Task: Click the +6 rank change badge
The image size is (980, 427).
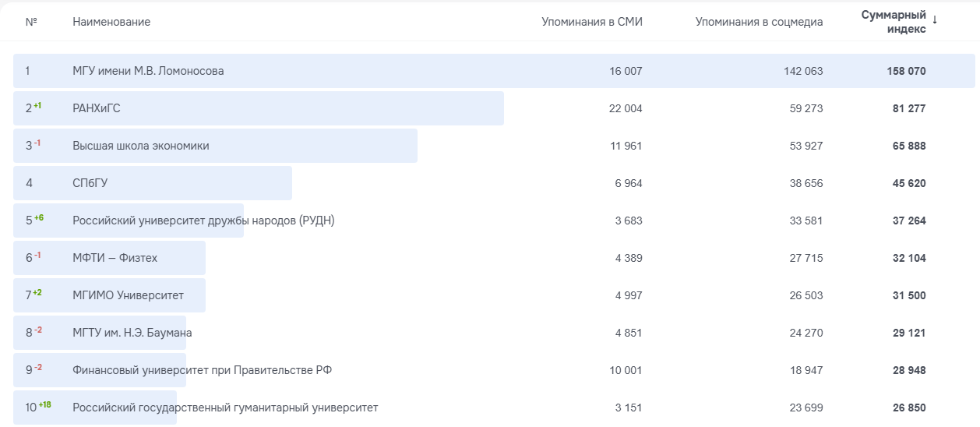Action: [39, 217]
